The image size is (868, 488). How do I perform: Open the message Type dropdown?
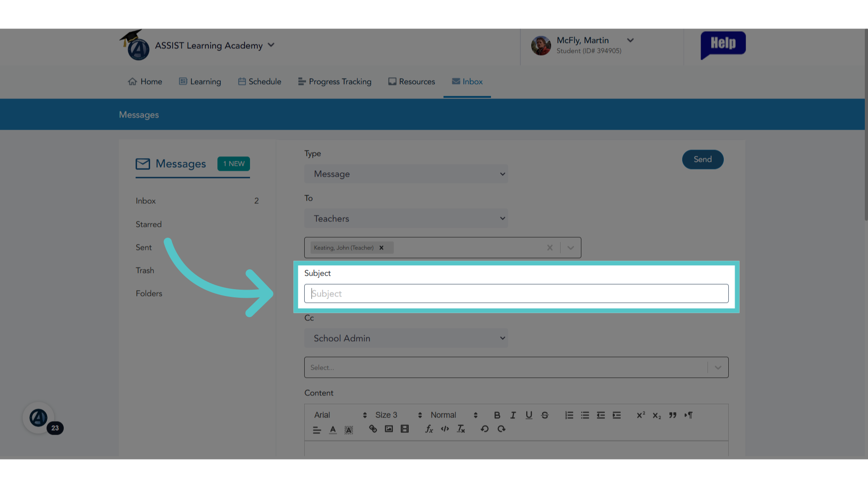pyautogui.click(x=406, y=174)
